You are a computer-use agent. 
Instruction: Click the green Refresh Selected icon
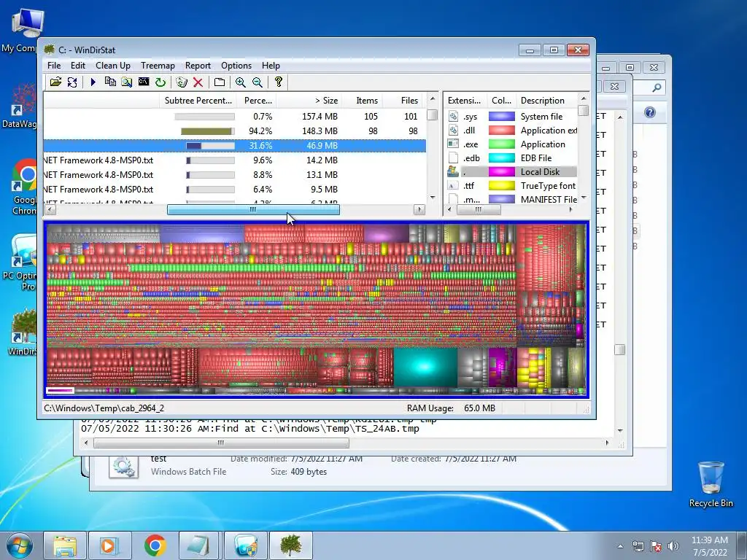[x=160, y=82]
